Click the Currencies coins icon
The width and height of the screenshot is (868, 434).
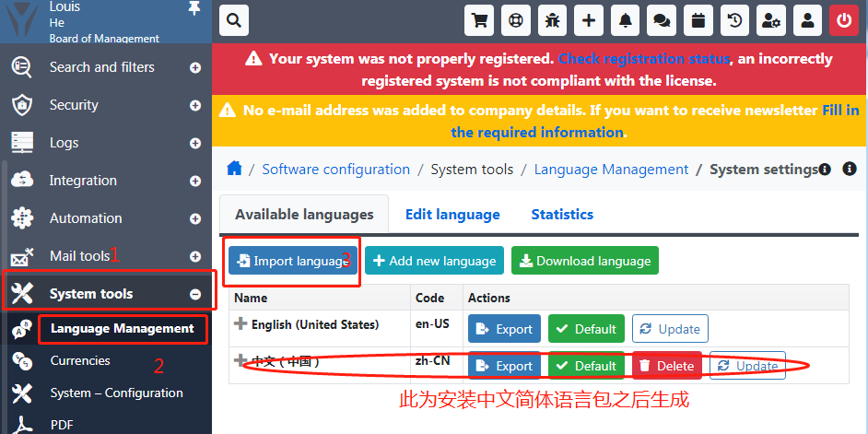click(x=21, y=361)
